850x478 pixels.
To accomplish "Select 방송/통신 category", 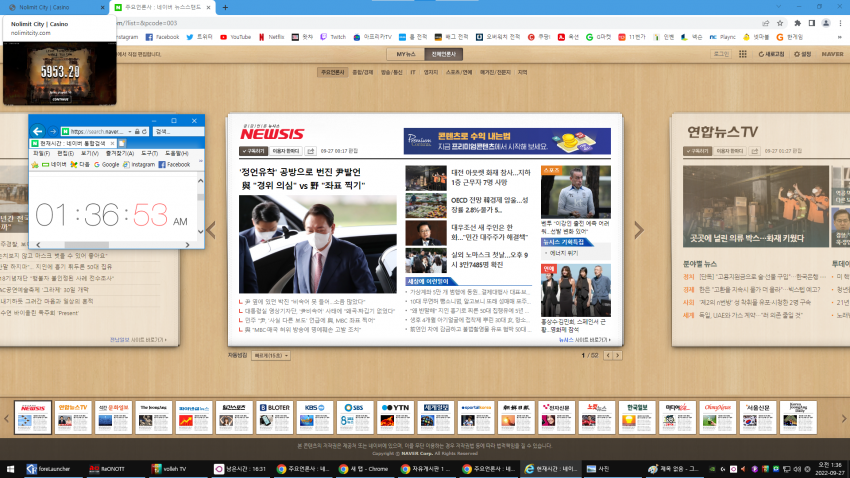I will coord(391,72).
